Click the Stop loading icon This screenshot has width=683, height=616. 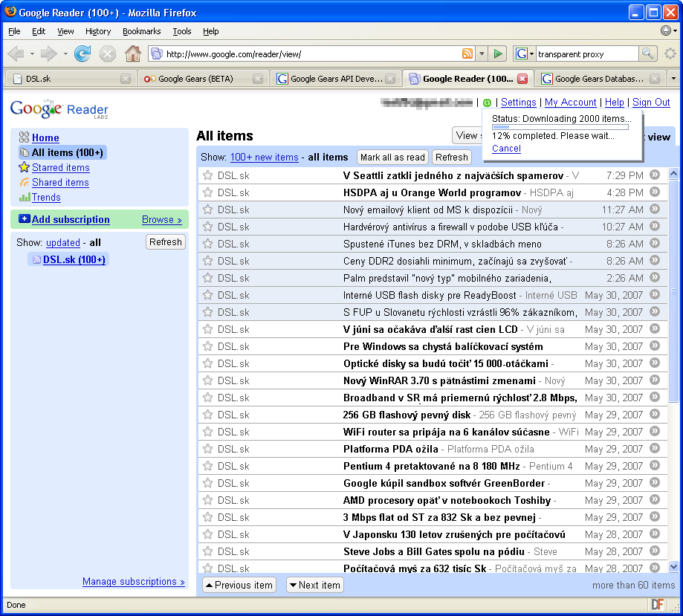coord(107,54)
